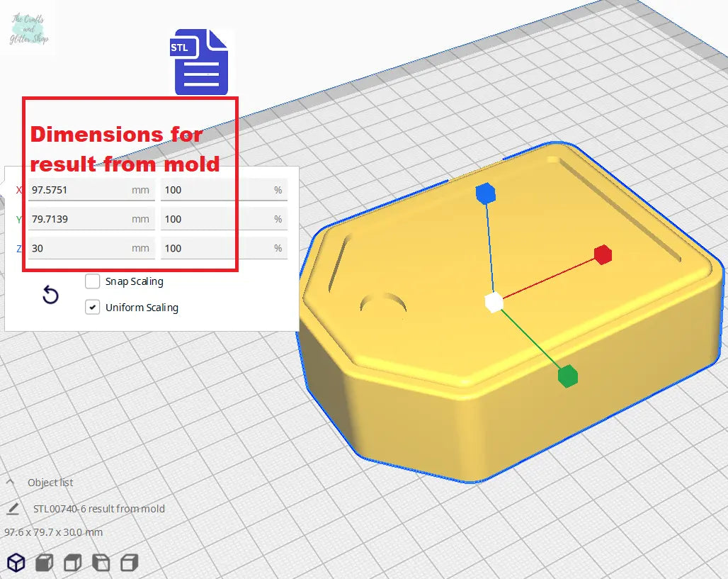
Task: Select the 3D perspective view cube icon
Action: (x=16, y=563)
